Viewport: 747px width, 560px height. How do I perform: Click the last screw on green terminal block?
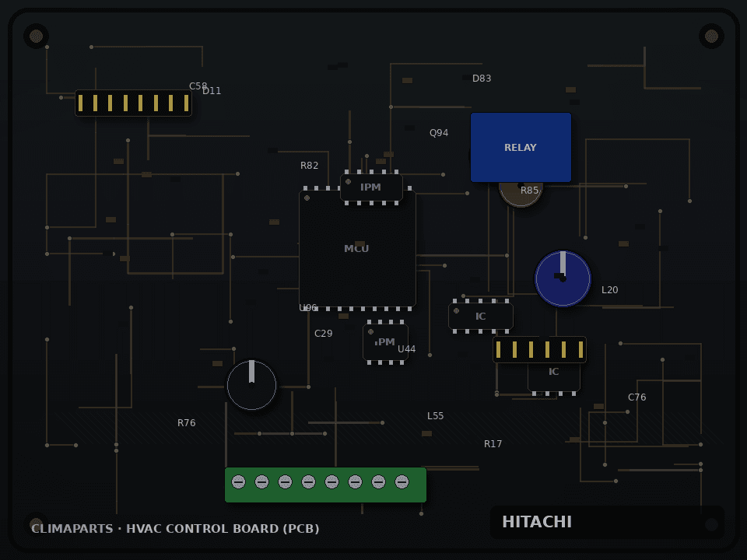point(402,482)
